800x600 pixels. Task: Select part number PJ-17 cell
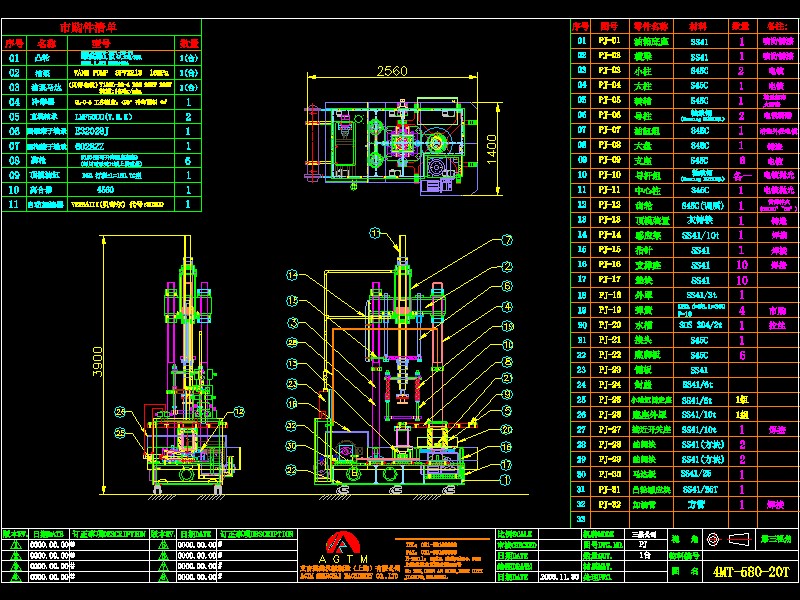(x=609, y=280)
